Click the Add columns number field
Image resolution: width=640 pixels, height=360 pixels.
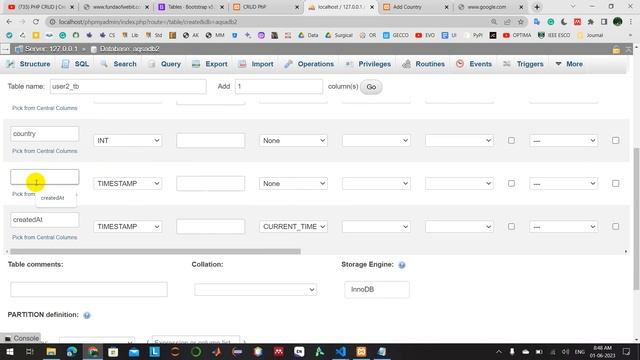pyautogui.click(x=279, y=87)
